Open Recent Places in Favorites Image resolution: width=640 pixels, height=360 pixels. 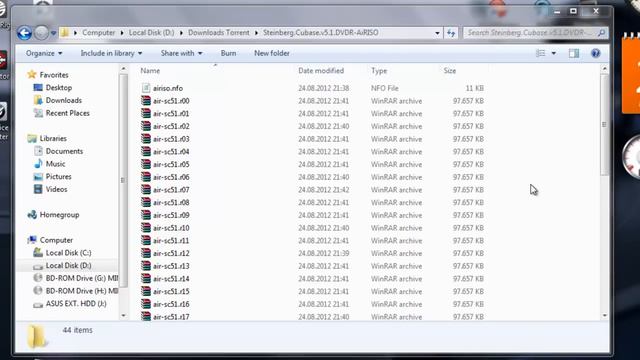pos(67,113)
